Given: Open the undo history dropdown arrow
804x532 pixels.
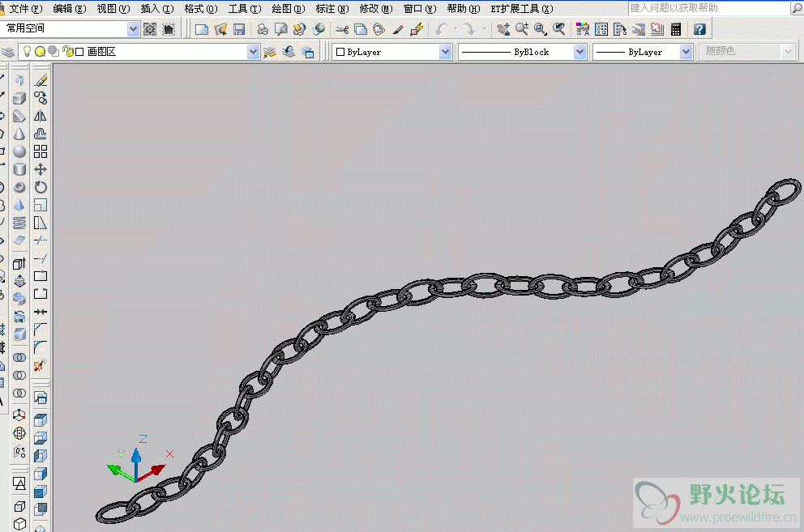Looking at the screenshot, I should click(x=455, y=29).
